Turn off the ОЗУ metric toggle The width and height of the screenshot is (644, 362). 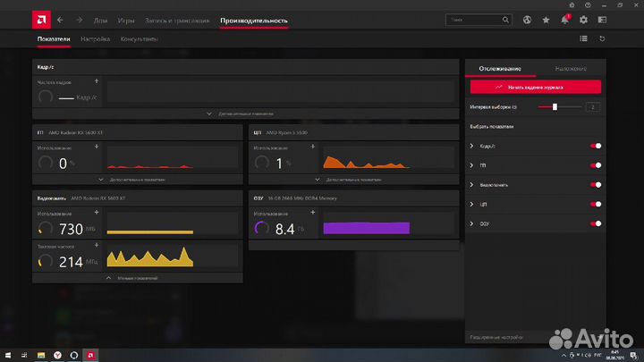coord(594,223)
